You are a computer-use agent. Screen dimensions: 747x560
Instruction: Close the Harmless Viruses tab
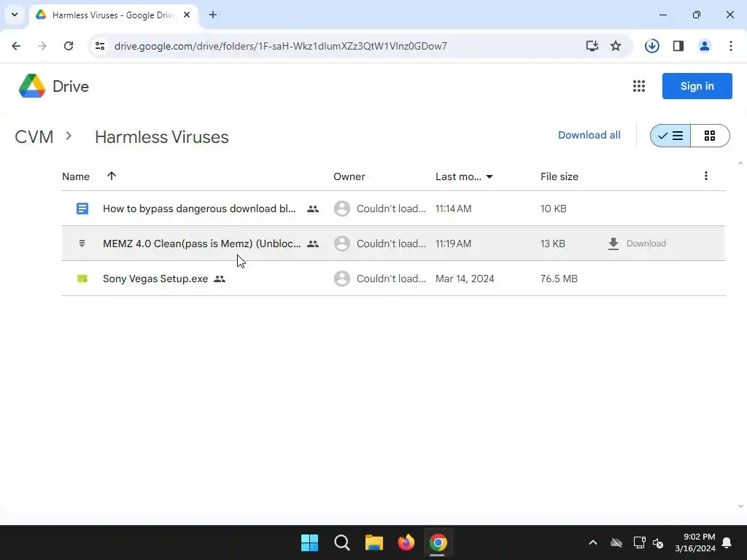[x=187, y=15]
